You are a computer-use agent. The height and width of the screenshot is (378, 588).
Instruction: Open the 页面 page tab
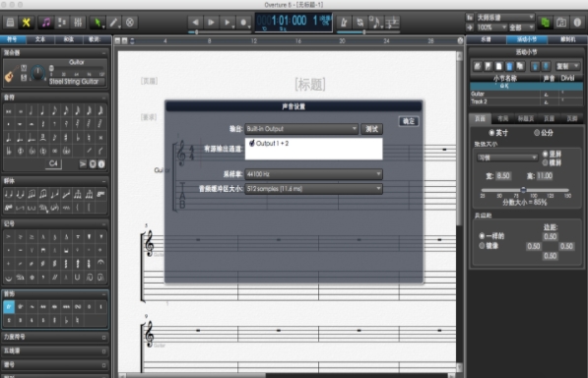480,119
